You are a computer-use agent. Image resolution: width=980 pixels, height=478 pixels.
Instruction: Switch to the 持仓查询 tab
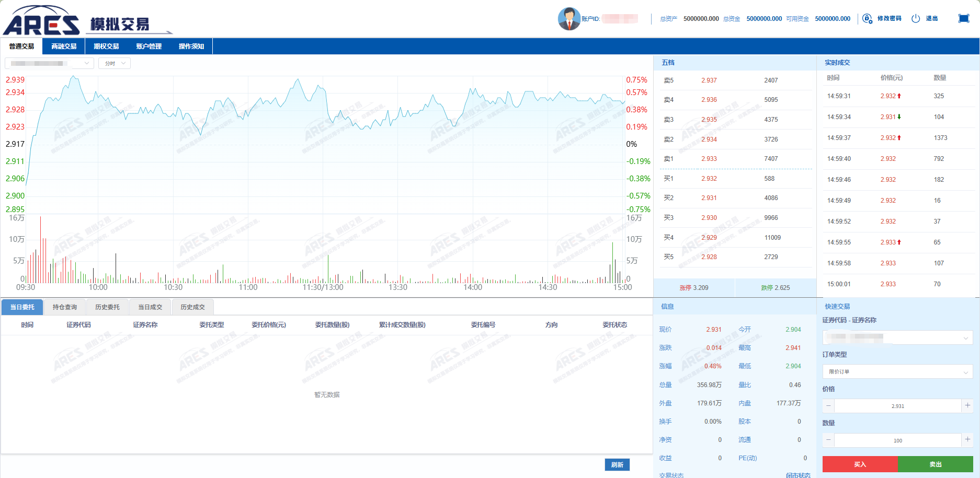click(65, 307)
